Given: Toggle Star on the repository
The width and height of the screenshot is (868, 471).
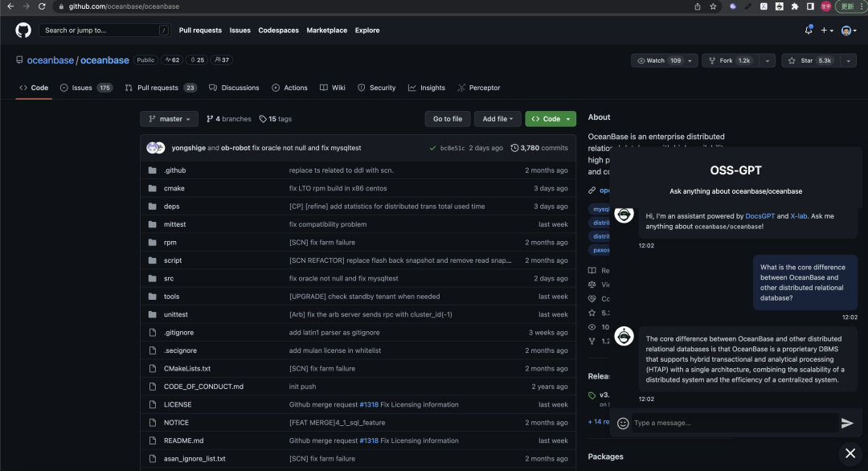Looking at the screenshot, I should coord(811,60).
